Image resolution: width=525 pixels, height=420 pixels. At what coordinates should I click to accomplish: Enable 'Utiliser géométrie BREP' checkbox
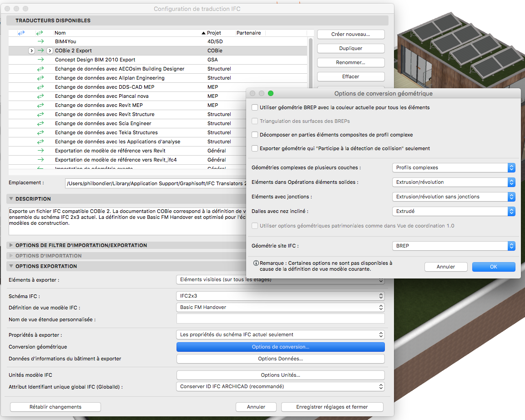click(255, 108)
